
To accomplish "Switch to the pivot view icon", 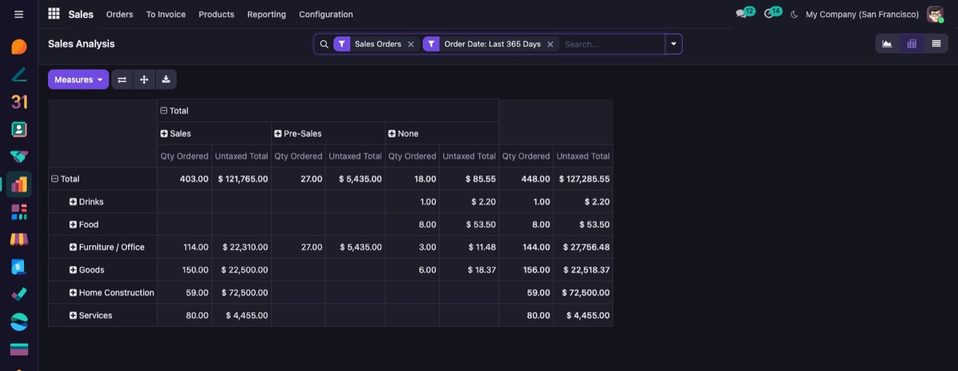I will [x=912, y=43].
